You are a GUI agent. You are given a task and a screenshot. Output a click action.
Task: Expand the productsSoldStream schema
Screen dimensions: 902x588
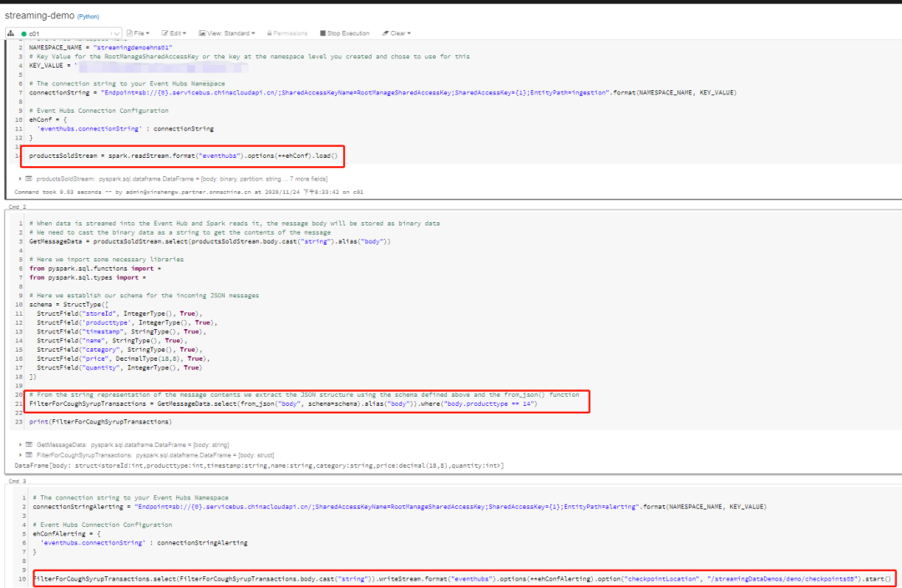click(20, 179)
